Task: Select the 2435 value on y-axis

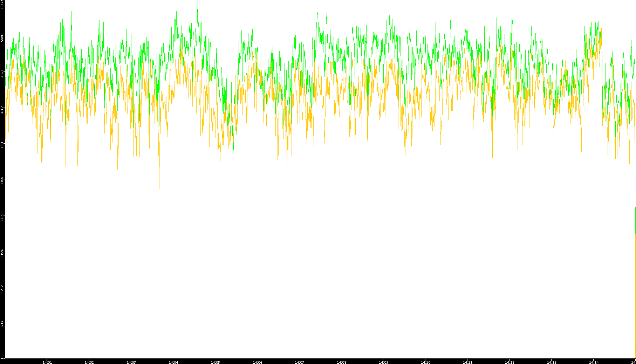Action: click(x=2, y=217)
